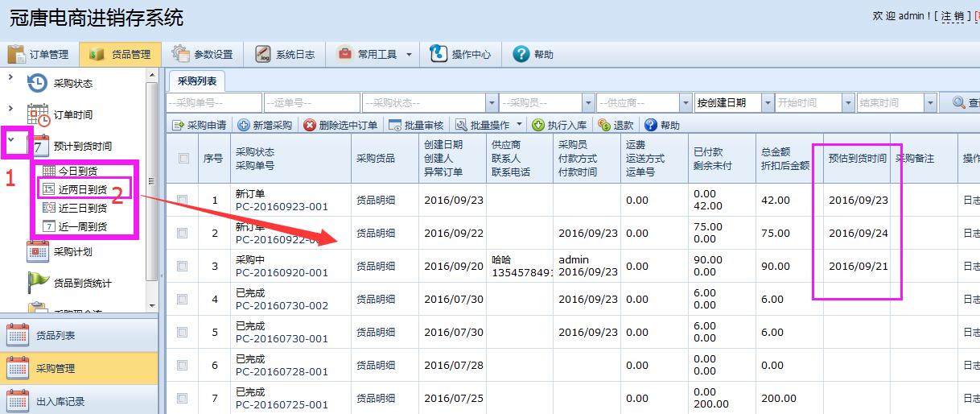Click the 批量审核 toolbar button
This screenshot has width=980, height=414.
click(x=416, y=125)
